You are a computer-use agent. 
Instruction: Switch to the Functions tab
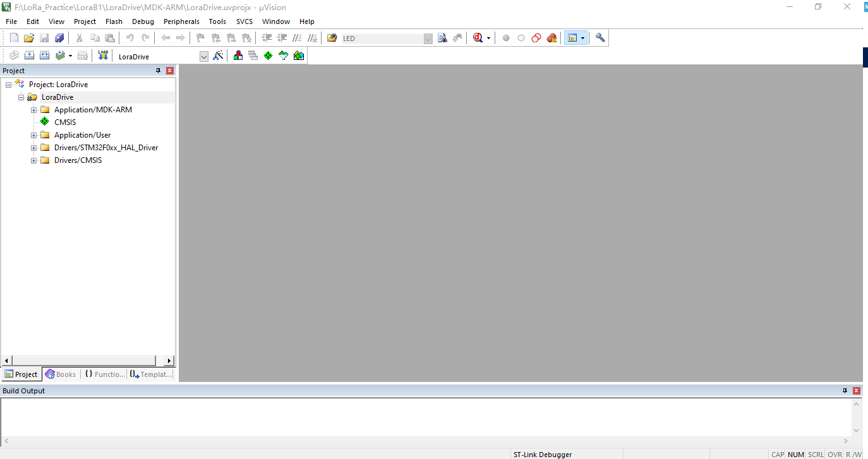(104, 374)
